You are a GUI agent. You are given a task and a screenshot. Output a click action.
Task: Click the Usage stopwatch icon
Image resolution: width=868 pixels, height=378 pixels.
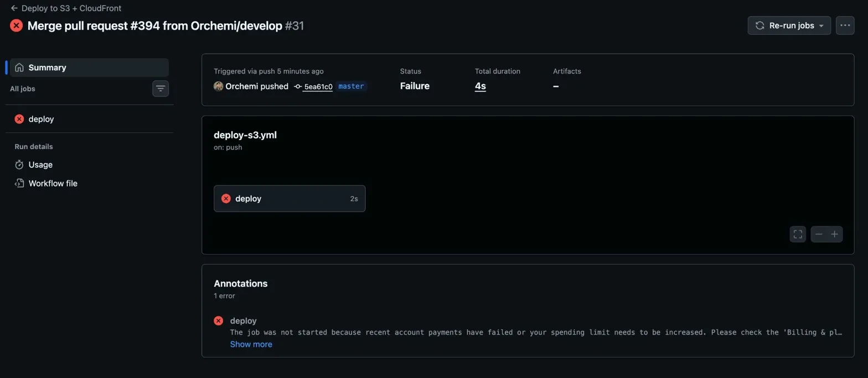tap(19, 165)
